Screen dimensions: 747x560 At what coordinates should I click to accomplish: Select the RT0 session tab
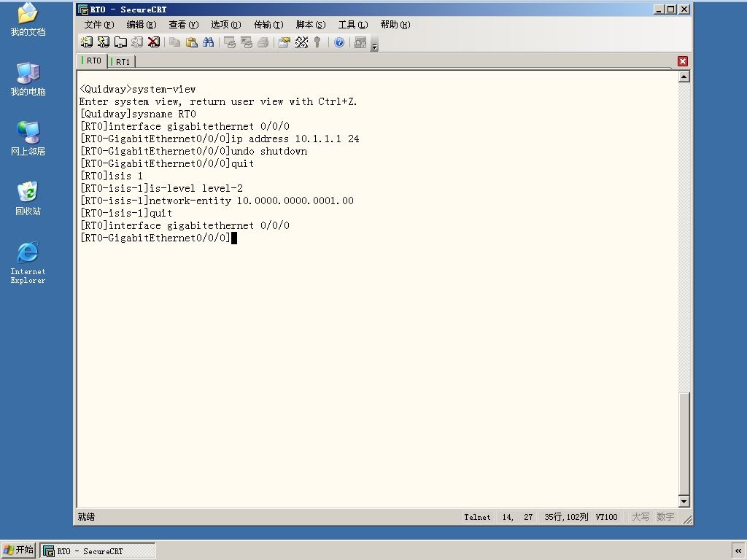point(92,61)
